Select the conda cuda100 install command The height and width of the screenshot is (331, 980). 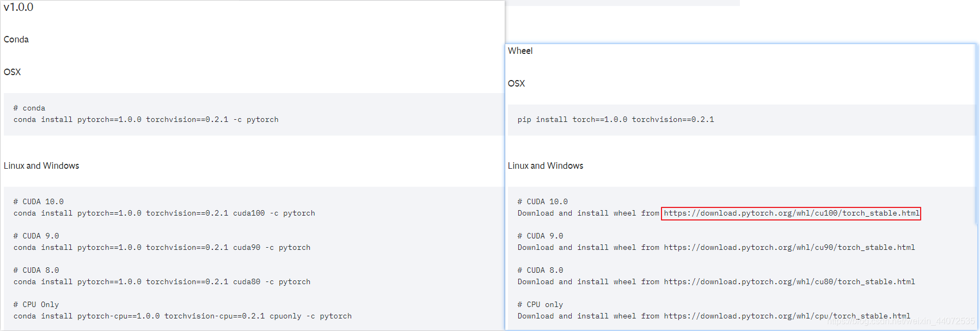pyautogui.click(x=164, y=213)
